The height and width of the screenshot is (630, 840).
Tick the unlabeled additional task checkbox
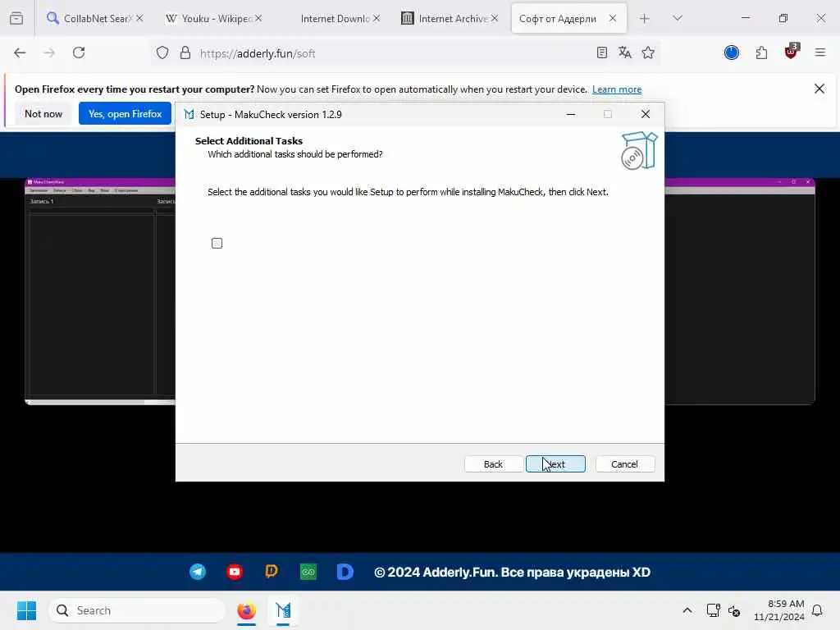(x=217, y=243)
